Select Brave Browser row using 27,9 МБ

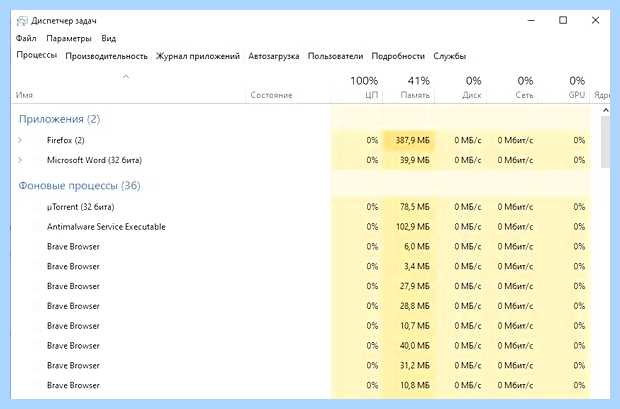click(302, 286)
